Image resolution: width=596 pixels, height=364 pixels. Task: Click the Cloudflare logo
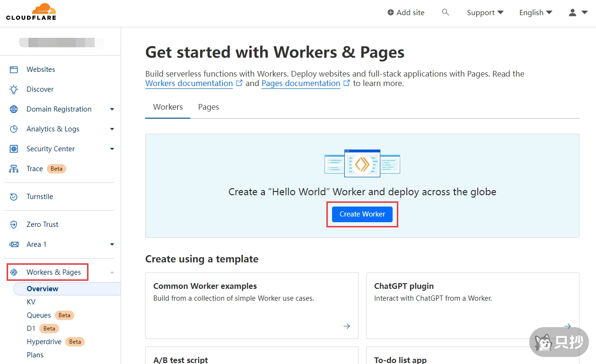(31, 12)
